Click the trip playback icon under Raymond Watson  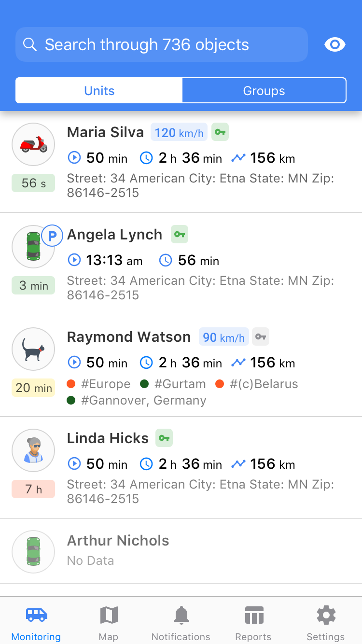[x=74, y=362]
